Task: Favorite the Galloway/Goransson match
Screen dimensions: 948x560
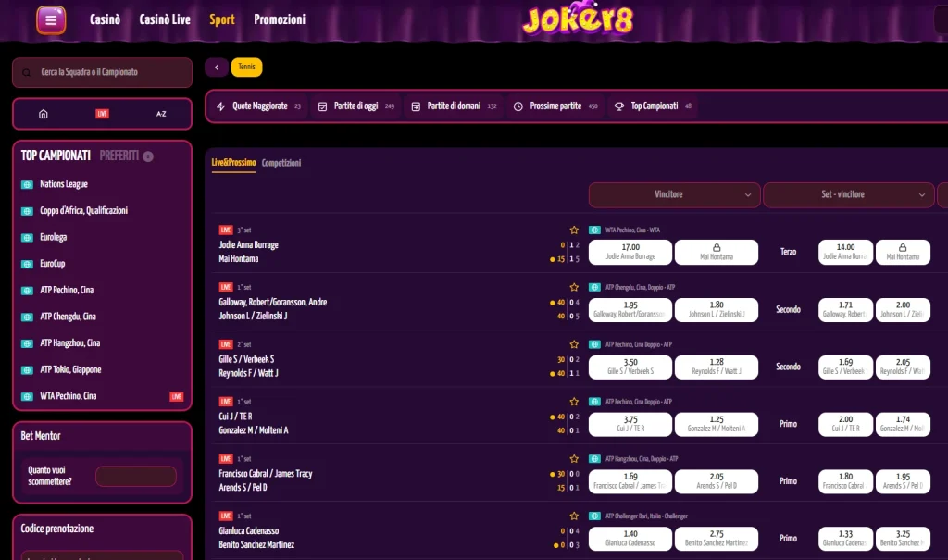Action: (574, 287)
